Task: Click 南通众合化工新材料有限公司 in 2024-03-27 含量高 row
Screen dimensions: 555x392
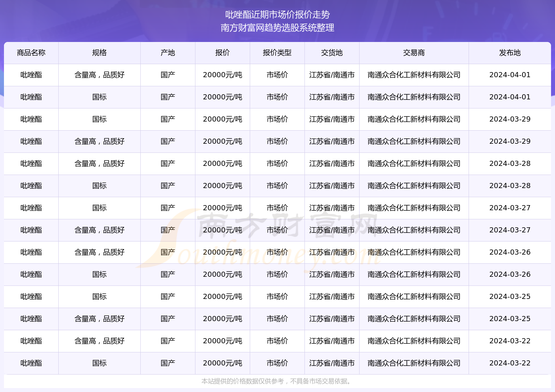Action: click(414, 230)
